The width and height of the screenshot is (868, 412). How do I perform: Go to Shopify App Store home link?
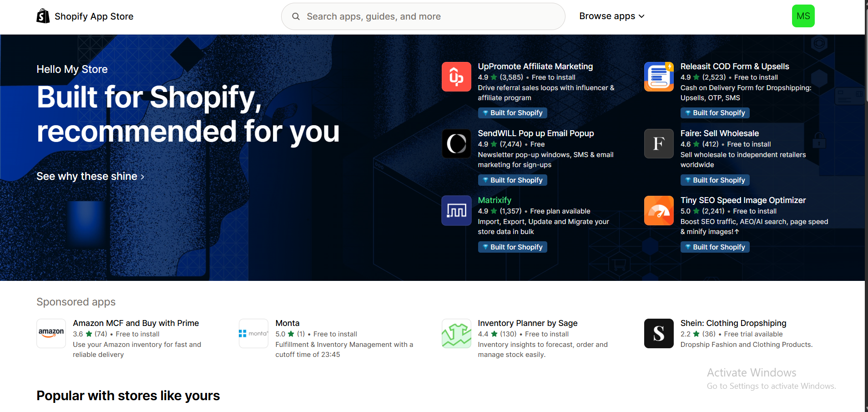pos(85,16)
